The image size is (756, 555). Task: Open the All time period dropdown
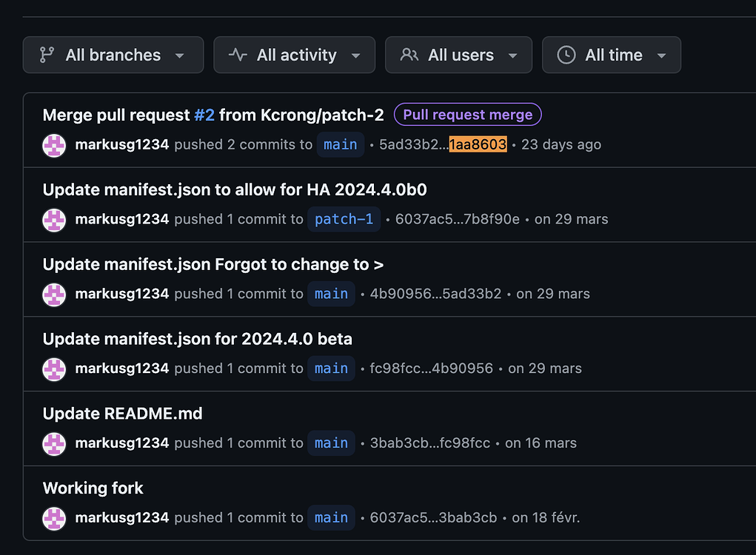[661, 55]
